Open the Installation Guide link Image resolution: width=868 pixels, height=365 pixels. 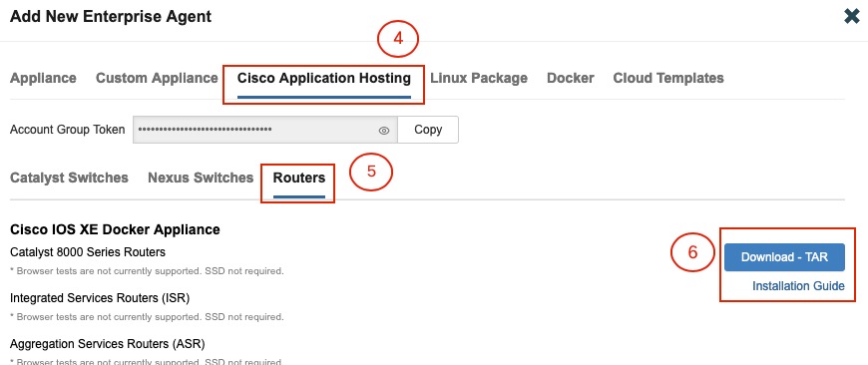[x=798, y=286]
